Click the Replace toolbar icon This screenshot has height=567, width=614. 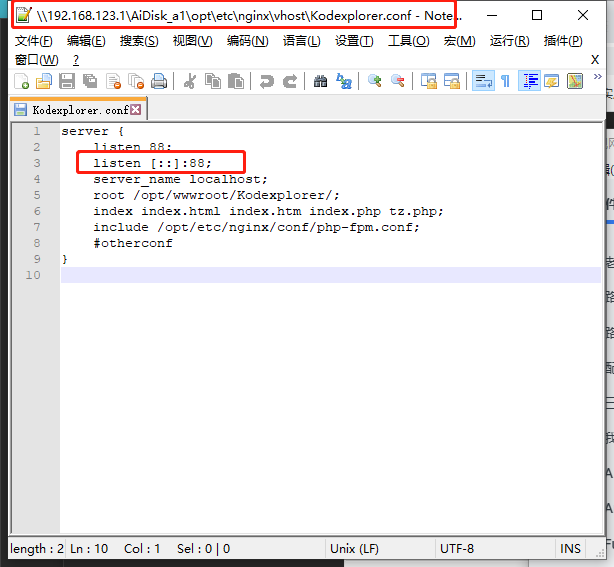344,82
